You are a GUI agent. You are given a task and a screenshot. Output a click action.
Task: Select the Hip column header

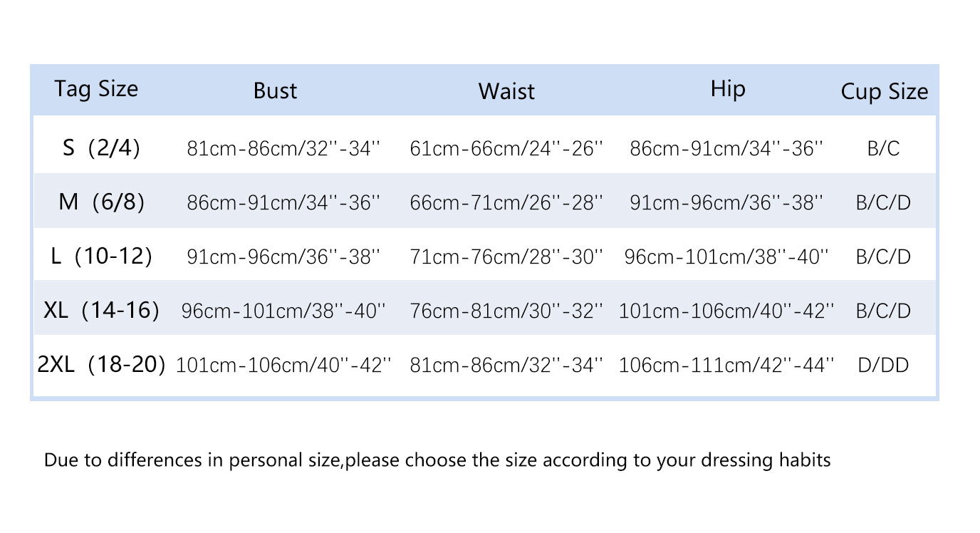click(728, 88)
